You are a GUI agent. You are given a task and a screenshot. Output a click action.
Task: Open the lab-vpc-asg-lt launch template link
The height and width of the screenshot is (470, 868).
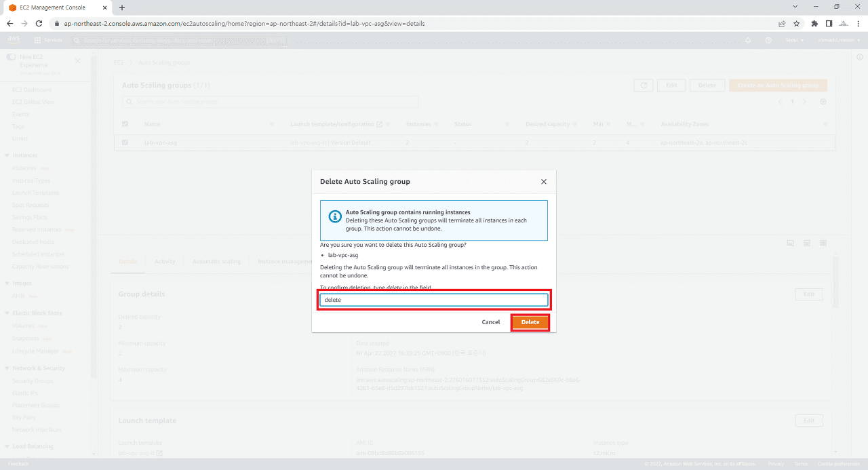click(x=309, y=142)
